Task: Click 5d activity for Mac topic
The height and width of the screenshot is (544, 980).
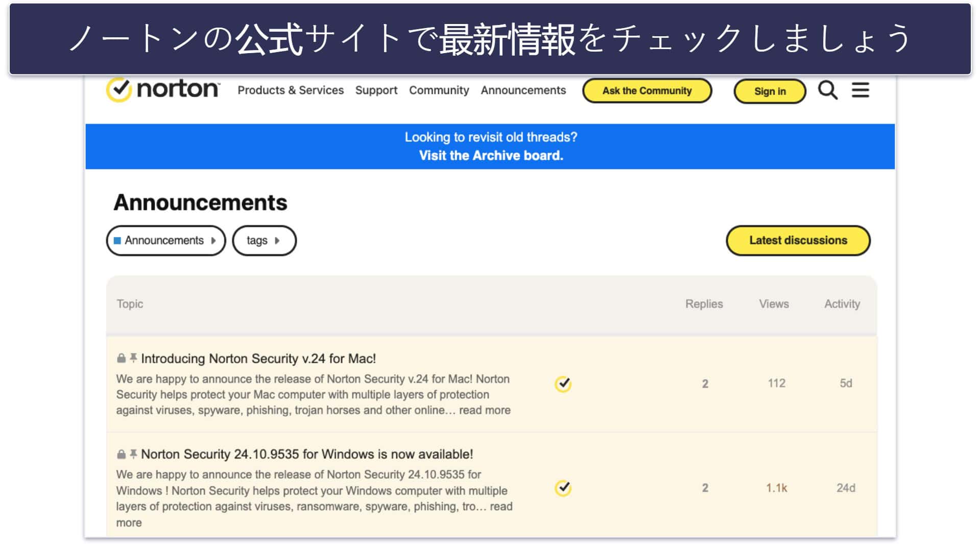Action: coord(846,383)
